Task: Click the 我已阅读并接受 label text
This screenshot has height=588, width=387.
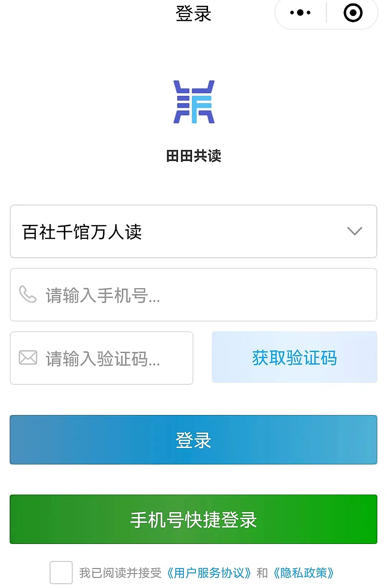Action: tap(120, 573)
